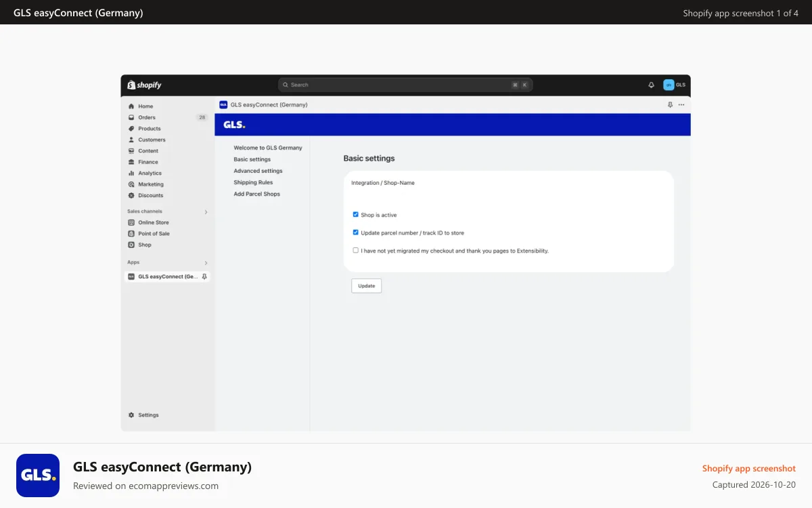Open Advanced settings
This screenshot has width=812, height=508.
pyautogui.click(x=258, y=171)
